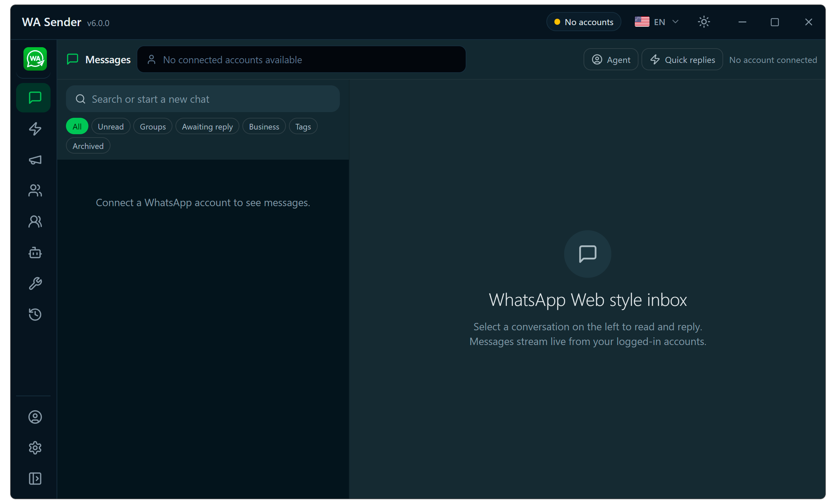Toggle the sun light theme icon
The height and width of the screenshot is (504, 839).
point(704,22)
